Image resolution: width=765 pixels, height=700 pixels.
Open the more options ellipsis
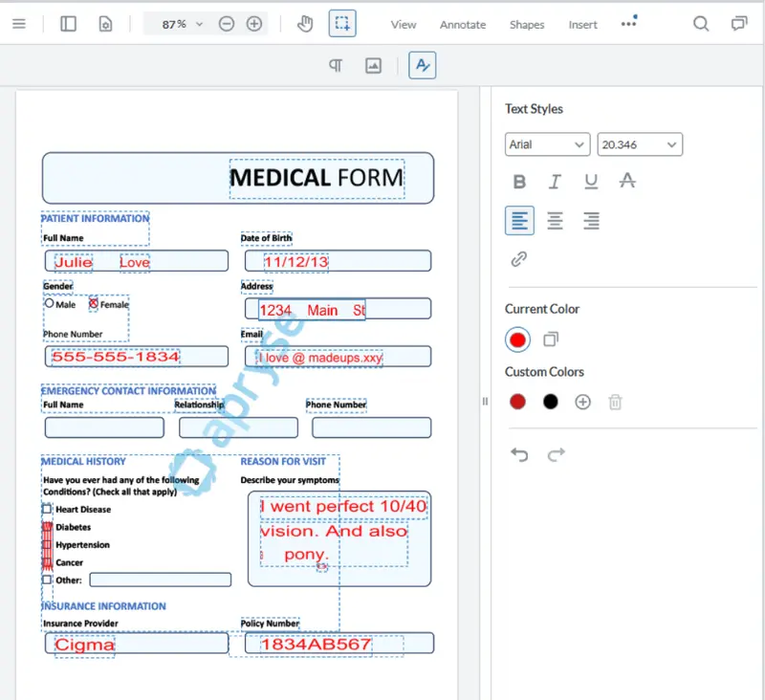coord(628,23)
